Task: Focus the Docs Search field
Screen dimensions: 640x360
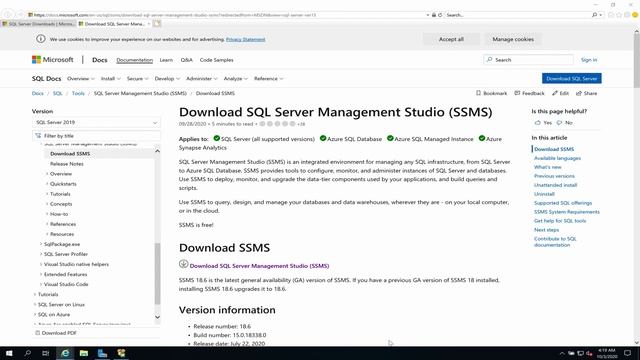Action: click(528, 60)
